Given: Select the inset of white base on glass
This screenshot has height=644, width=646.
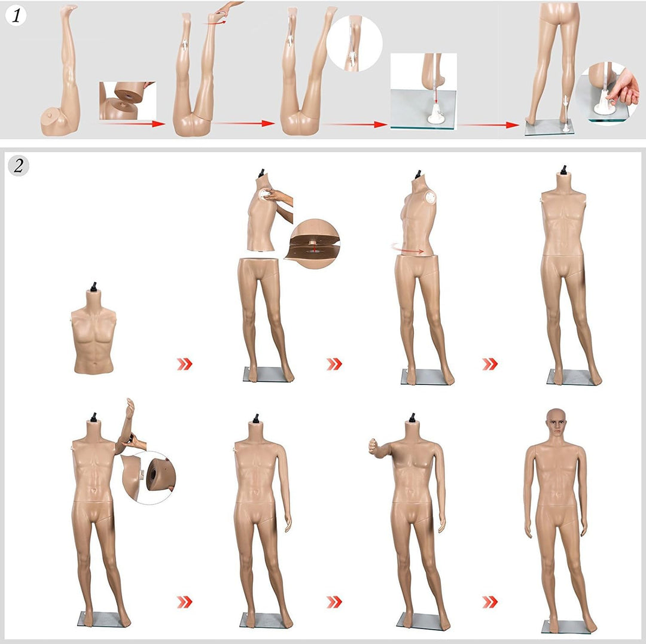Looking at the screenshot, I should point(423,91).
